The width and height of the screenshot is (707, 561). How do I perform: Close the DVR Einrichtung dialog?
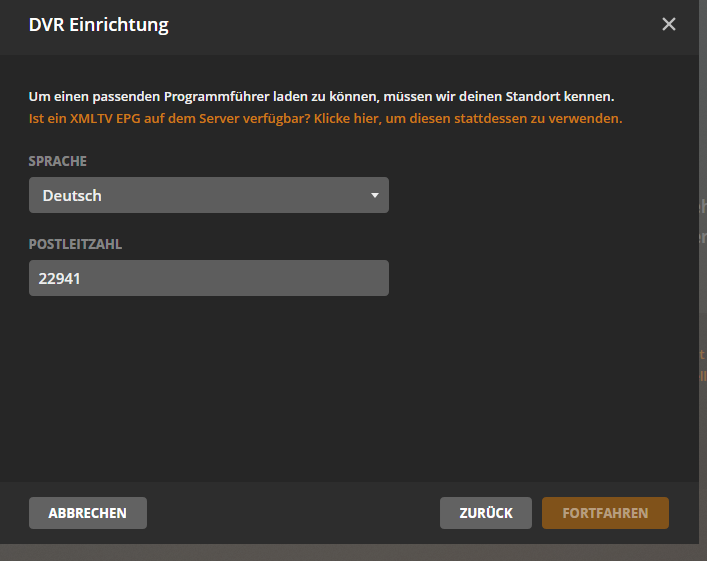coord(669,25)
